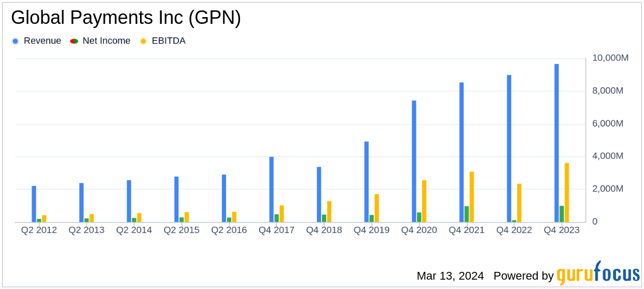Click the Q4 2018 axis label
Screen dimensions: 644x289
click(x=324, y=230)
